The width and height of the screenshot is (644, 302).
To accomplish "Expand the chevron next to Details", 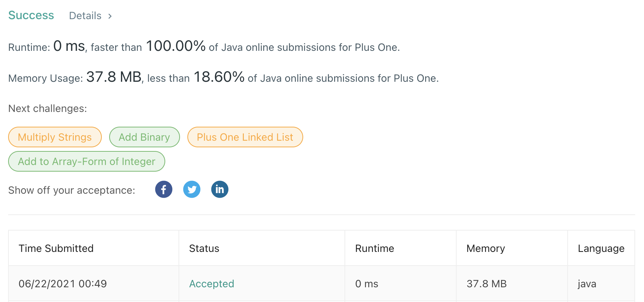I will pos(110,16).
